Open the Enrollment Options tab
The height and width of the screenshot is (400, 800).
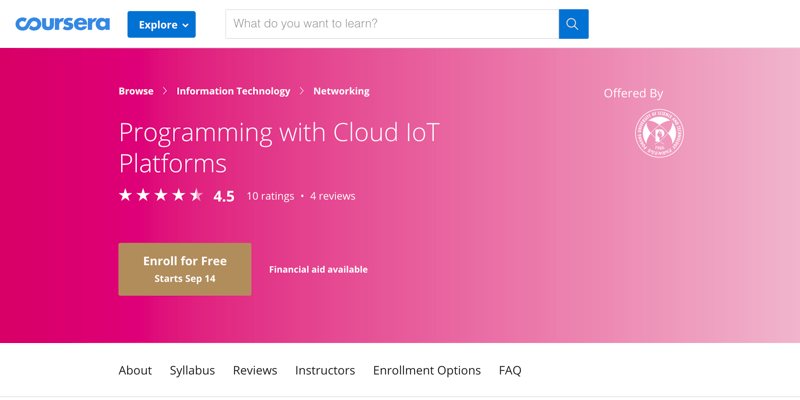coord(427,370)
